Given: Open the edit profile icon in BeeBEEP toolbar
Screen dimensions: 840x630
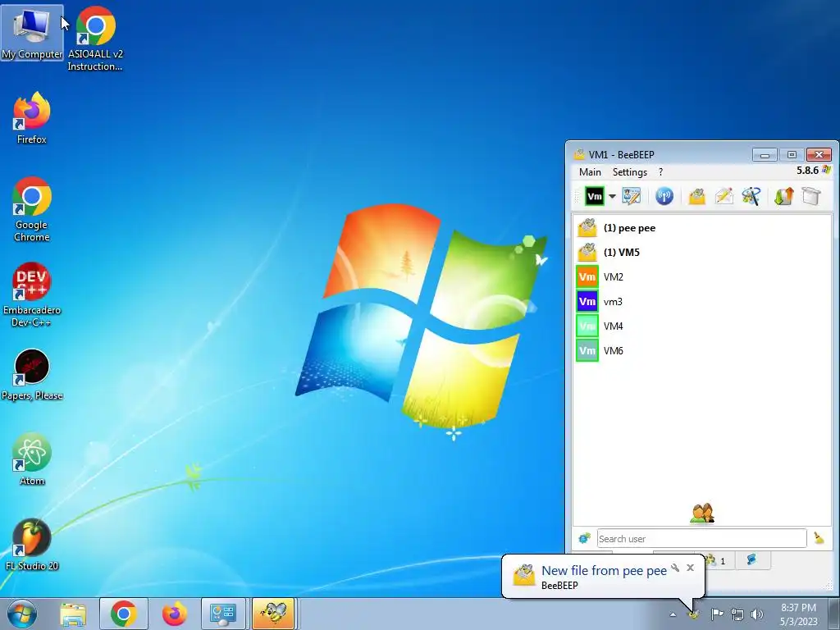Looking at the screenshot, I should pyautogui.click(x=632, y=196).
